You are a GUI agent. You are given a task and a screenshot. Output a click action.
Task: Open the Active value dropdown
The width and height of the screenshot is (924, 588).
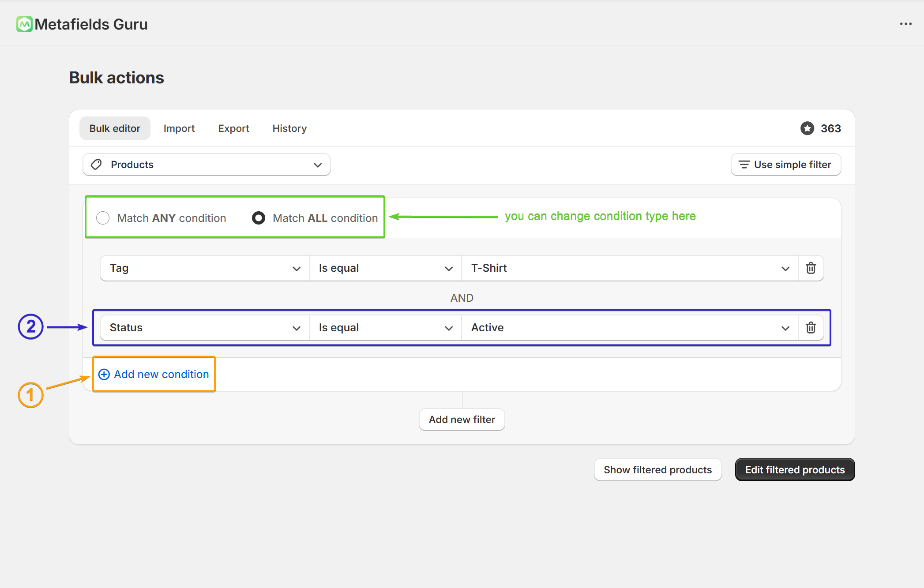coord(629,328)
